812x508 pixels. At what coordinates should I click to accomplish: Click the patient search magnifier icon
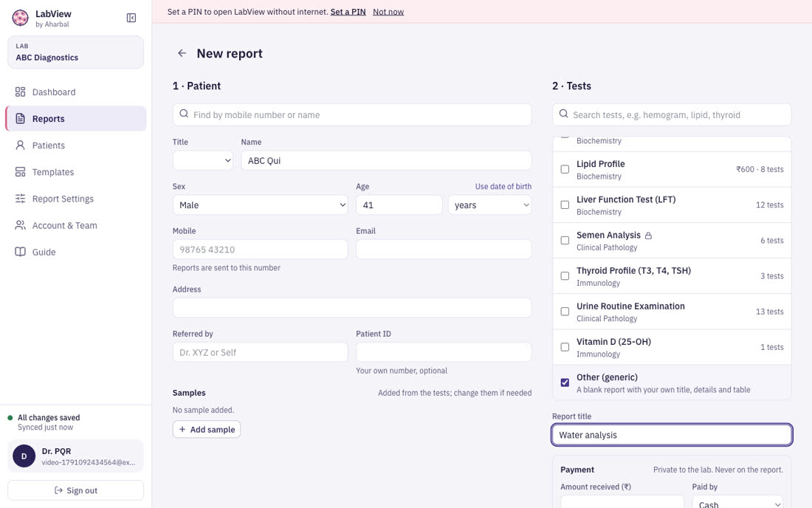tap(184, 114)
